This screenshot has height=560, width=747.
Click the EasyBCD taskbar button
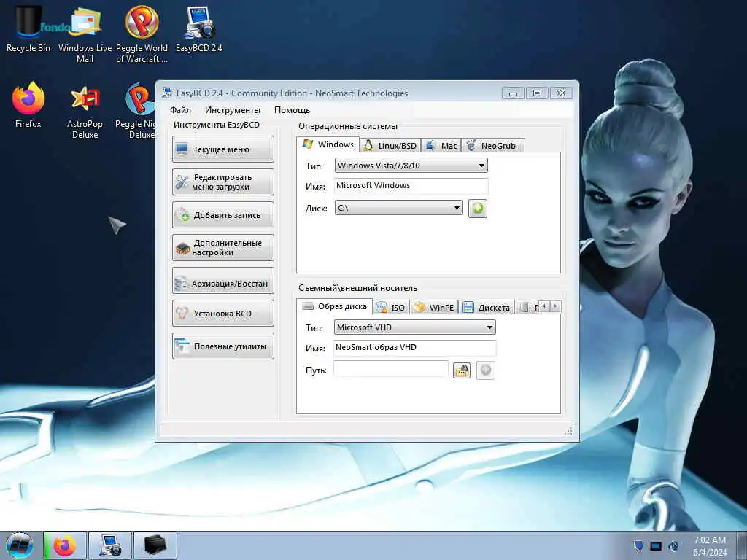pos(110,545)
